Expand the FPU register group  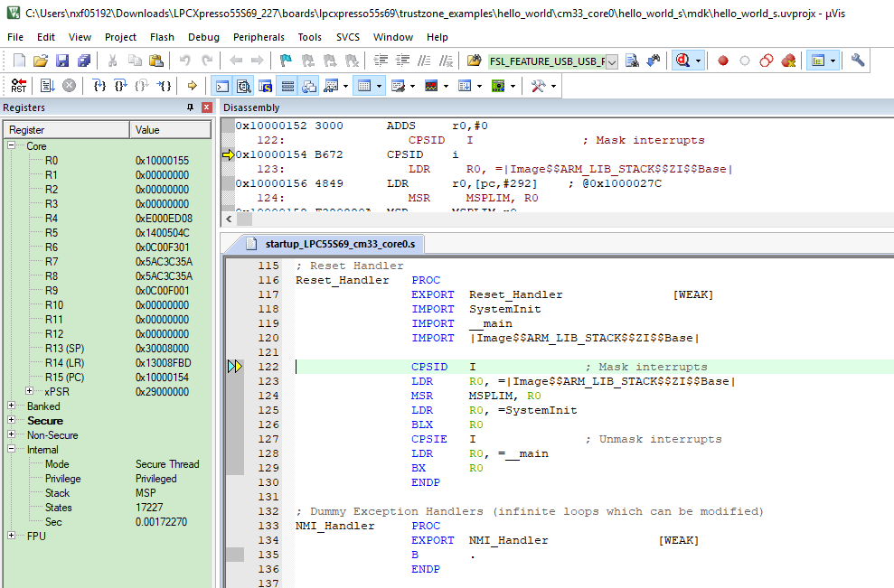click(x=12, y=537)
